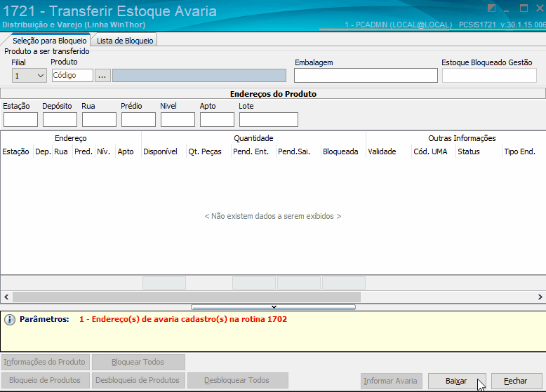Sort by Nív. column header
This screenshot has width=546, height=392.
(x=104, y=151)
